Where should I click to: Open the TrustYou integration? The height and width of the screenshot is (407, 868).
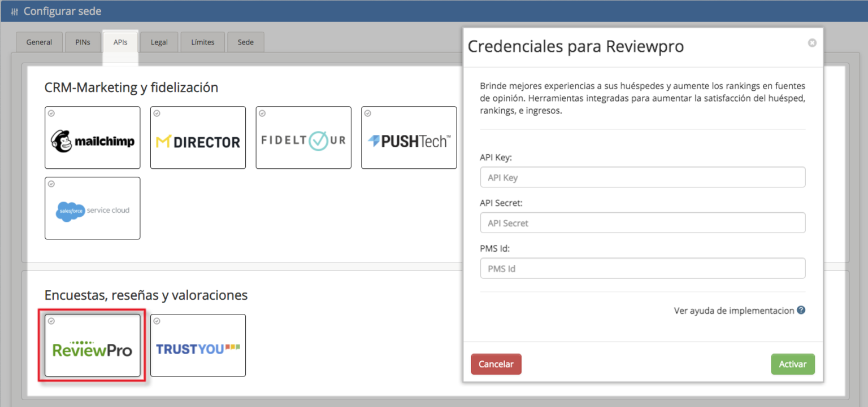[198, 345]
